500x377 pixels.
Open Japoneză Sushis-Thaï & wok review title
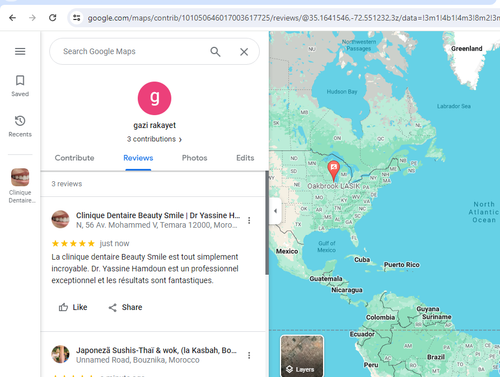click(156, 350)
